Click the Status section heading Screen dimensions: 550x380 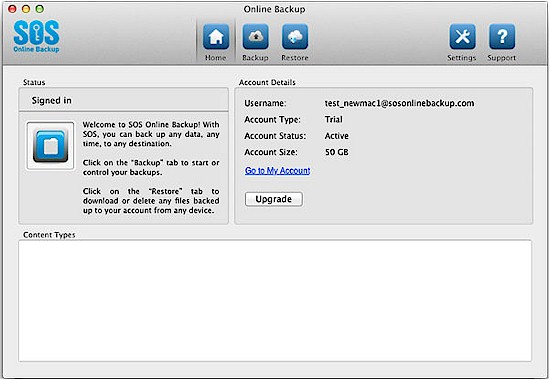pos(34,82)
